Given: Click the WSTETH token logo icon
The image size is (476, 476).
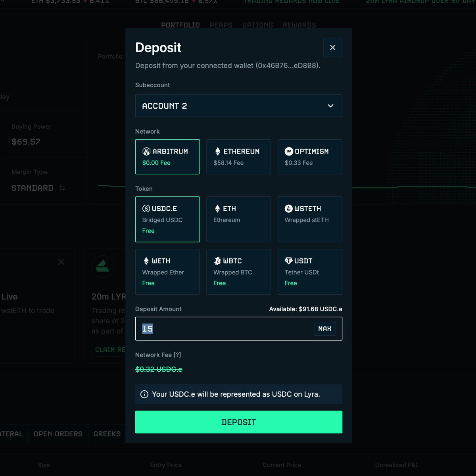Looking at the screenshot, I should pyautogui.click(x=289, y=209).
